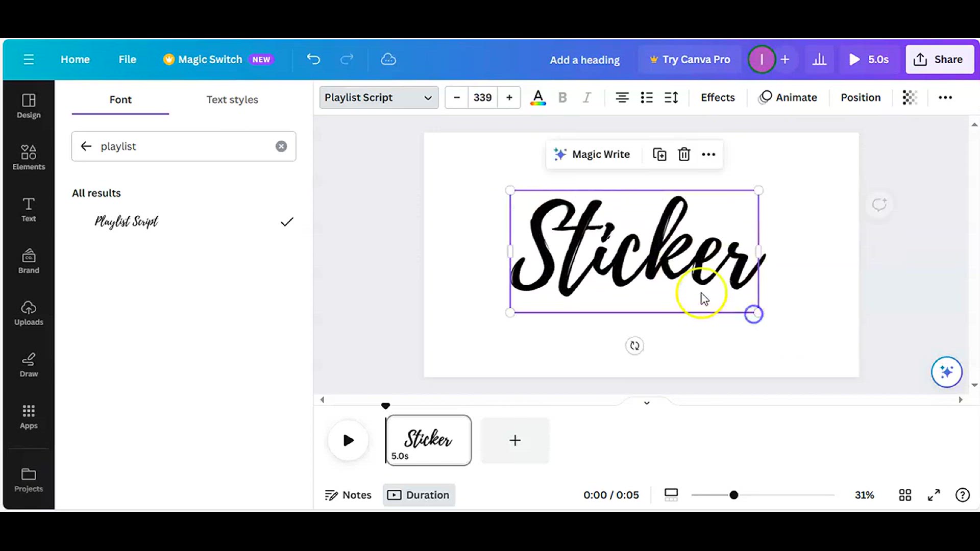Screen dimensions: 980x551
Task: Adjust the zoom slider handle
Action: 733,495
